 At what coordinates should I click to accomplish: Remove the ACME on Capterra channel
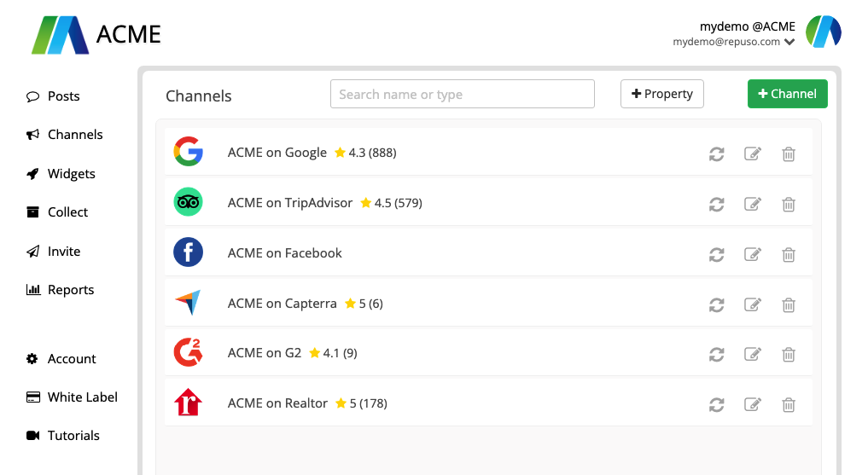click(x=789, y=304)
